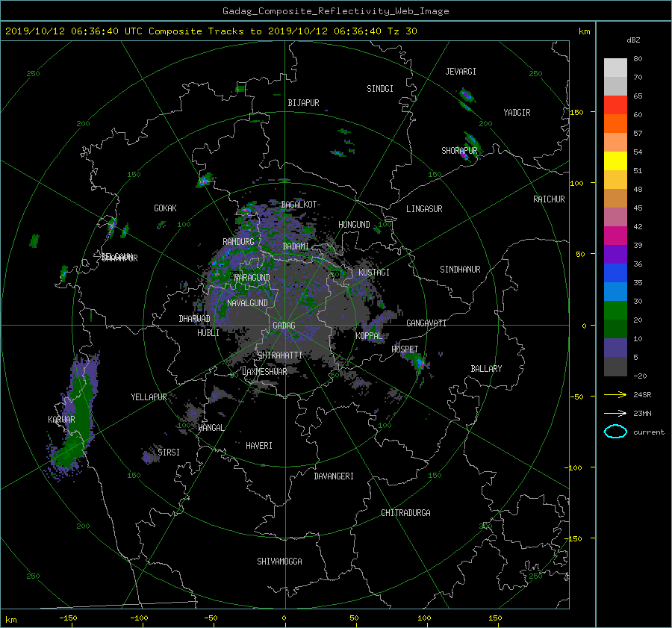Click the HANGAL place label
This screenshot has width=672, height=628.
point(211,428)
